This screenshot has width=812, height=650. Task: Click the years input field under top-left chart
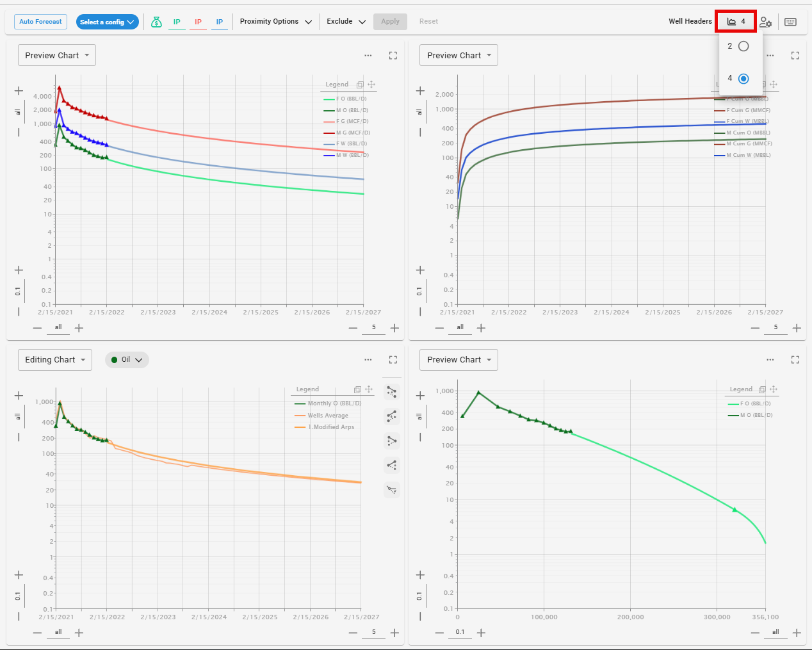(x=374, y=327)
